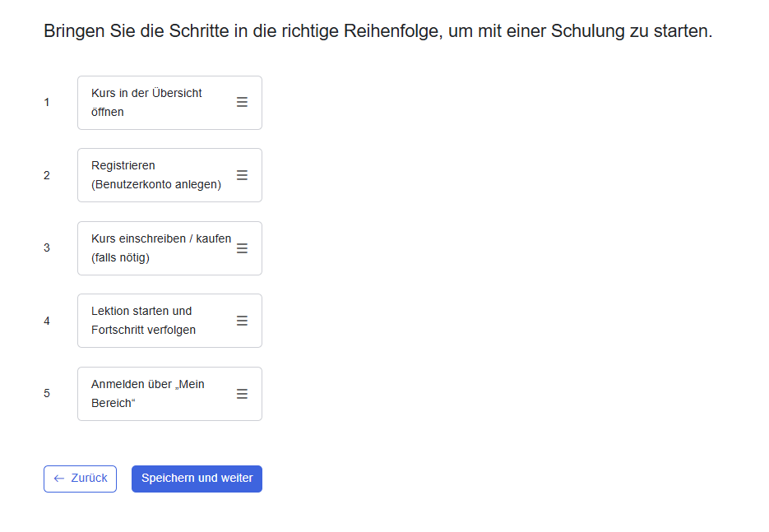Click handle icon of "Kurs einschreiben / kaufen"
The image size is (769, 532).
242,248
